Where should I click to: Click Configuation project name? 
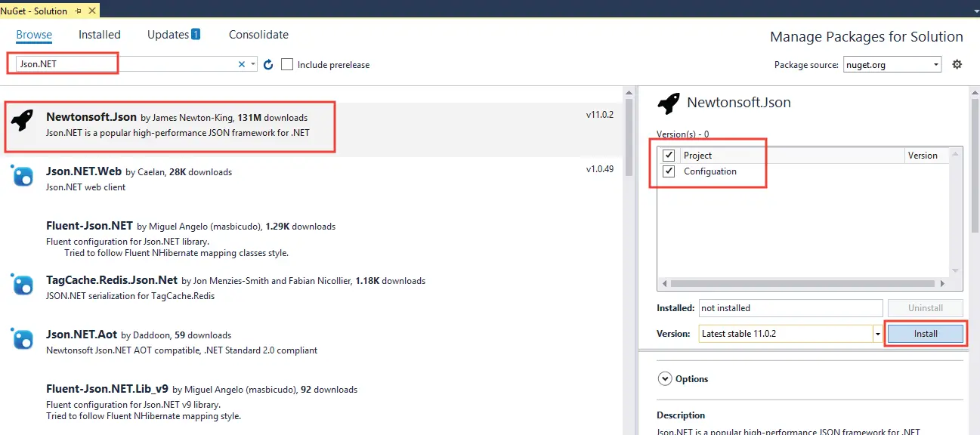click(710, 171)
